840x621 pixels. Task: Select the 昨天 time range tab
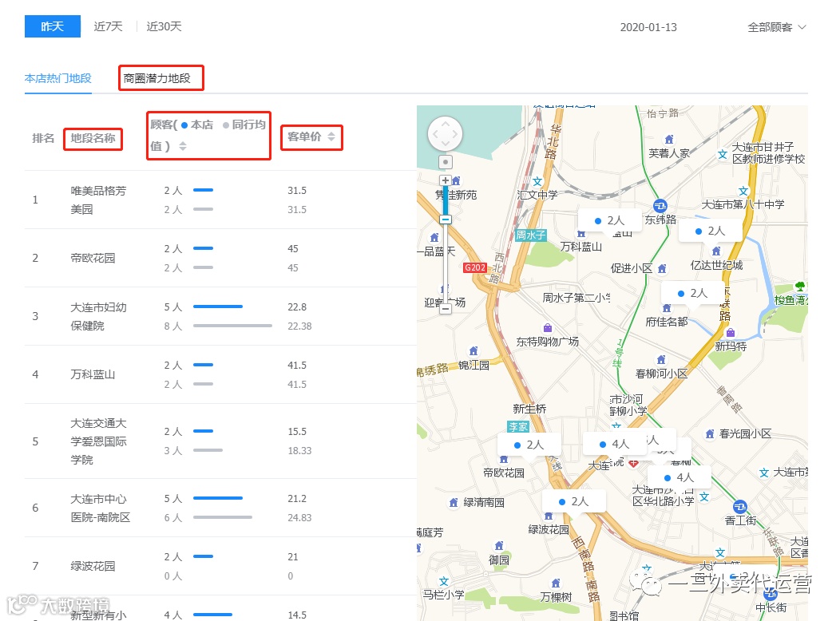pyautogui.click(x=53, y=26)
